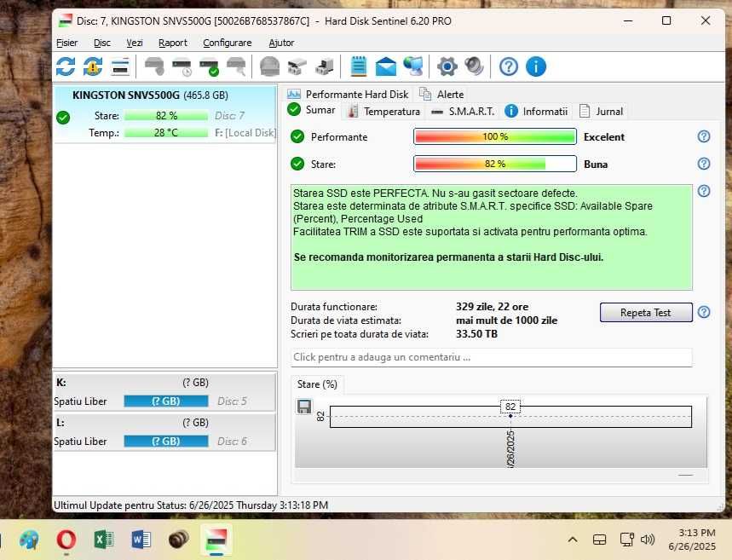Select the Stare (%) graph tab
The image size is (732, 560).
pyautogui.click(x=318, y=384)
